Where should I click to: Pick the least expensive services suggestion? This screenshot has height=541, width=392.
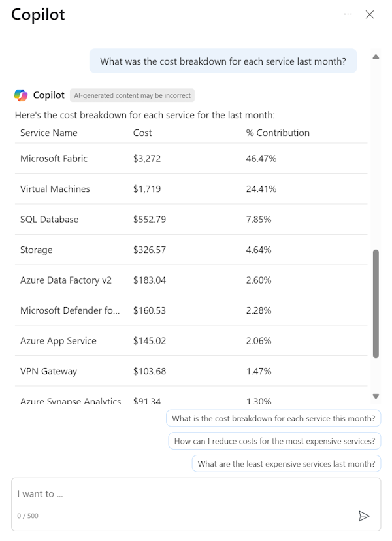tap(286, 464)
